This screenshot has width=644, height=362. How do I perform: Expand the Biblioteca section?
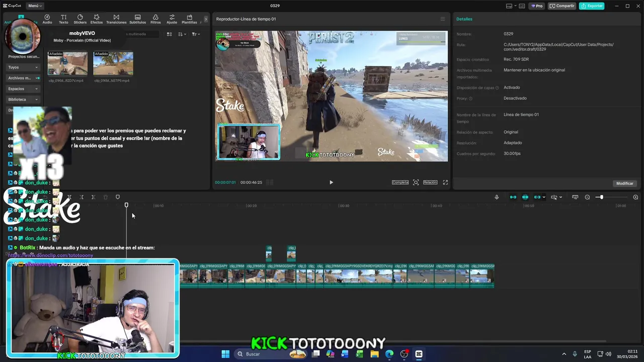pyautogui.click(x=23, y=100)
